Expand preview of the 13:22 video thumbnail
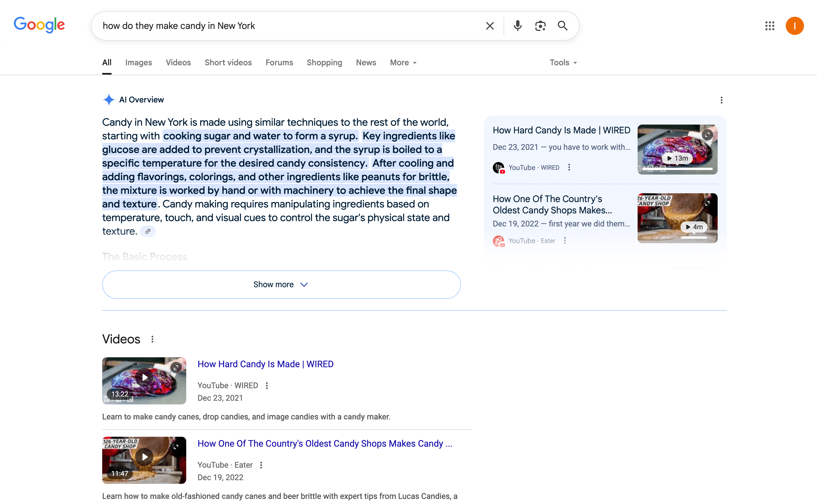Screen dimensions: 817x504 [176, 367]
